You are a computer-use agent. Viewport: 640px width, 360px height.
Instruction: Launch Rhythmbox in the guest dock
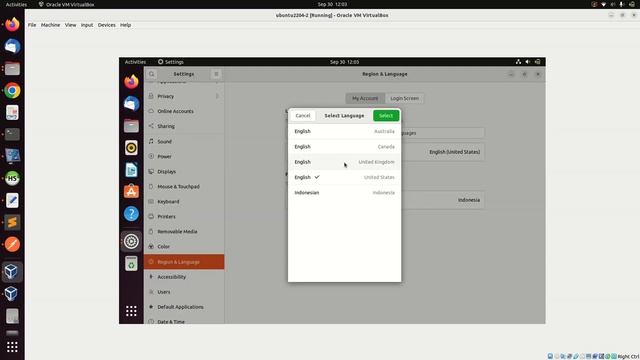[x=131, y=148]
